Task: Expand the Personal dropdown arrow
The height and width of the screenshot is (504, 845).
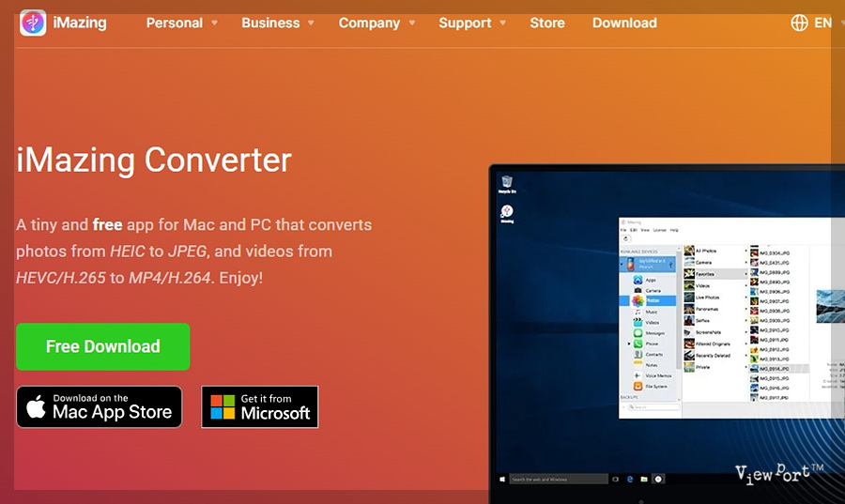Action: (214, 23)
